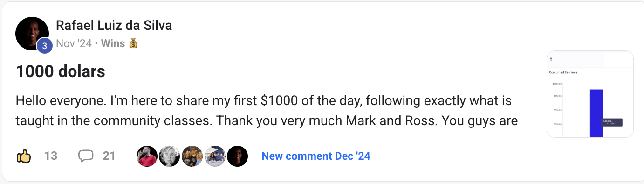Viewport: 644px width, 184px height.
Task: Select the second grayscale commenter avatar
Action: coord(170,156)
